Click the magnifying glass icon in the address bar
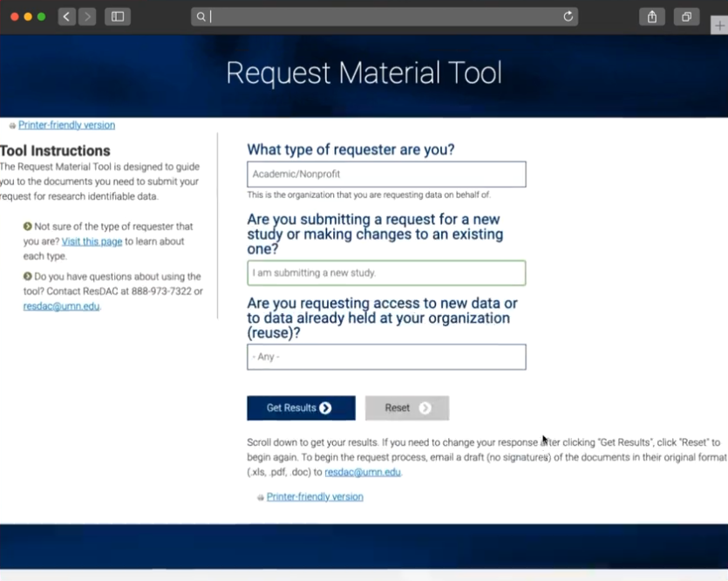 [x=201, y=16]
